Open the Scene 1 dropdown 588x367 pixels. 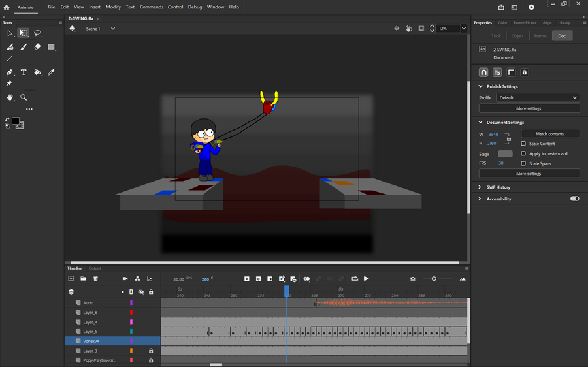113,29
